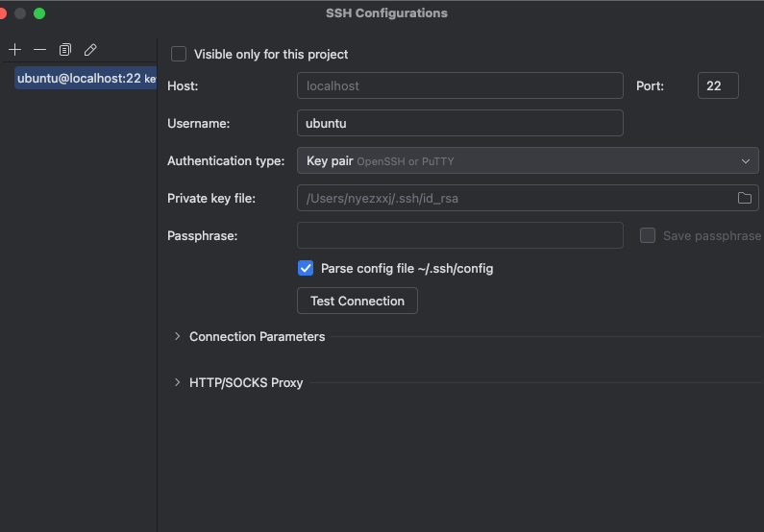
Task: Focus the Username text field
Action: [x=459, y=123]
